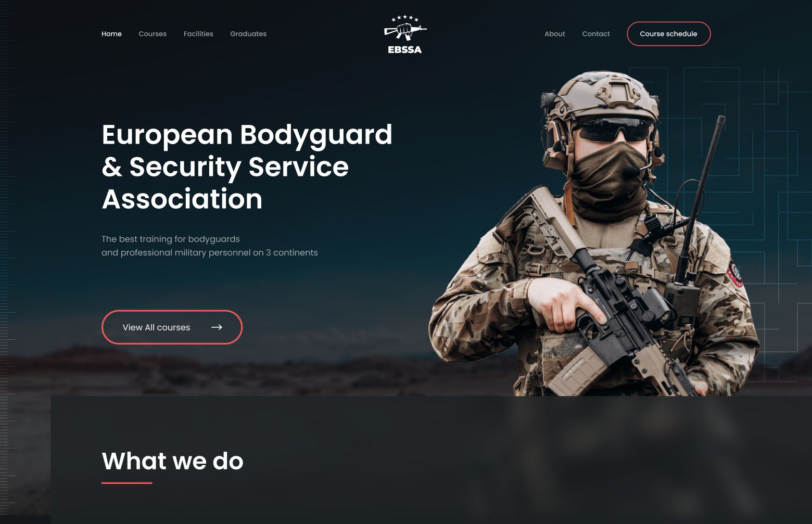Image resolution: width=812 pixels, height=524 pixels.
Task: Click the European Bodyguard headline text
Action: [x=247, y=167]
